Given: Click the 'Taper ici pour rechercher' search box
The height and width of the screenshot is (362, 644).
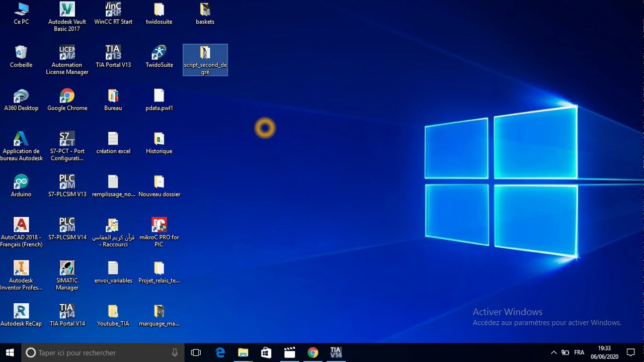Looking at the screenshot, I should click(102, 352).
